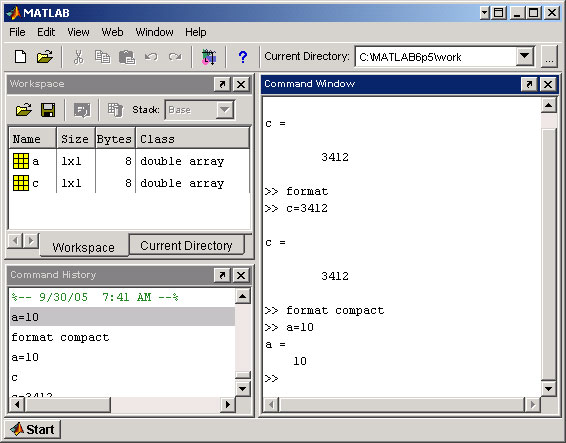The image size is (566, 443).
Task: Cut selection with the scissors icon
Action: (78, 57)
